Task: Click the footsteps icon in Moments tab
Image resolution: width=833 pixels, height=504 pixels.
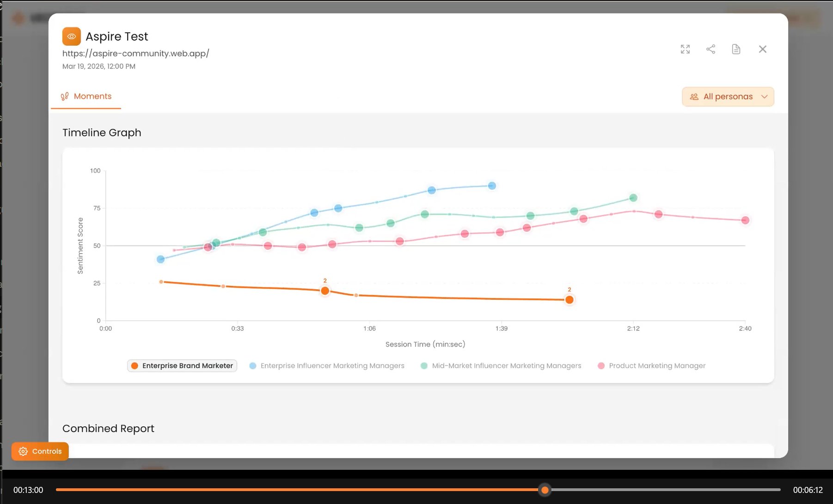Action: coord(65,96)
